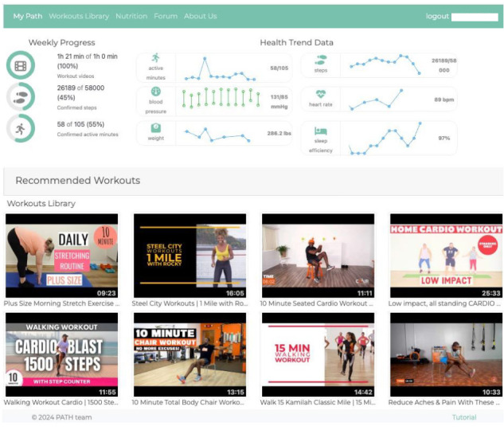The image size is (504, 430).
Task: Click the '58/105' active minutes value
Action: 279,68
